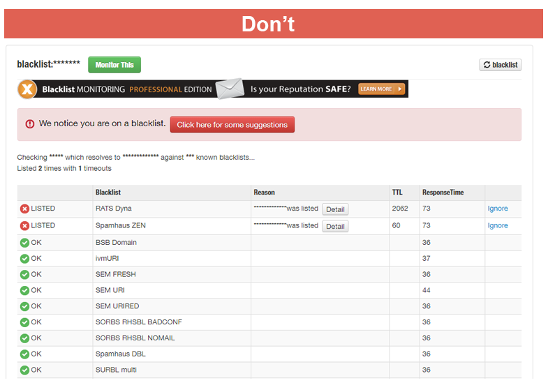This screenshot has width=548, height=392.
Task: Click the ResponseTime column header
Action: (x=443, y=193)
